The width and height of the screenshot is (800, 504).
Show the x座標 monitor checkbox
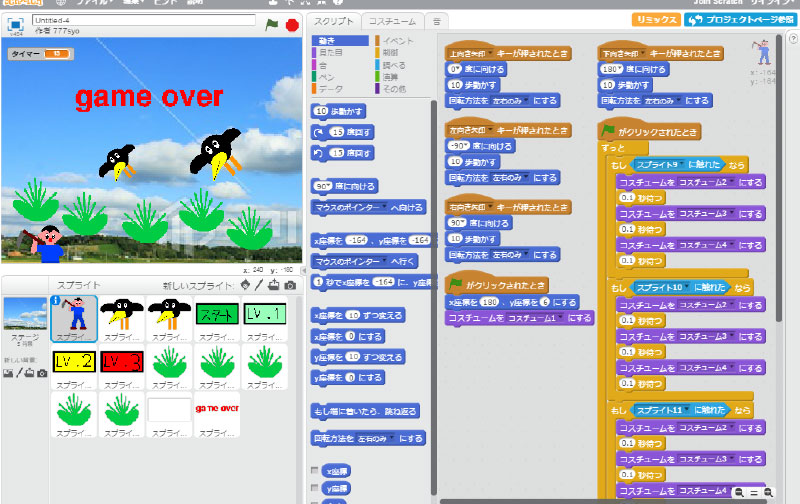(314, 470)
